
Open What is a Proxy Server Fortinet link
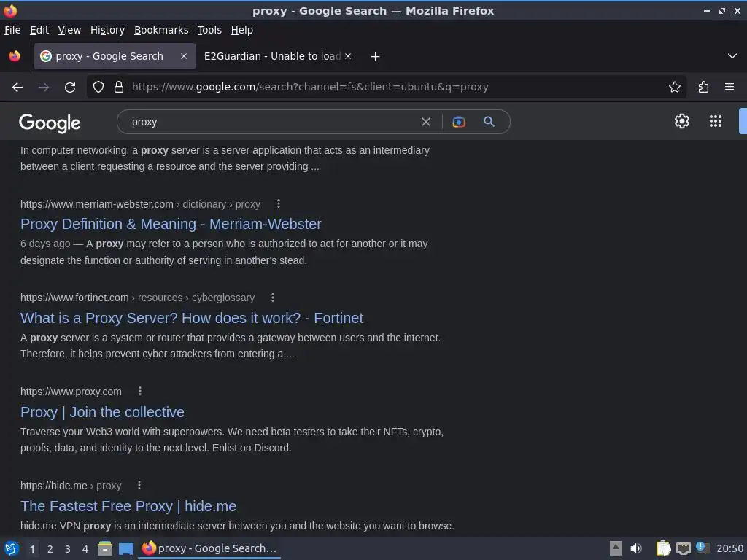tap(192, 318)
